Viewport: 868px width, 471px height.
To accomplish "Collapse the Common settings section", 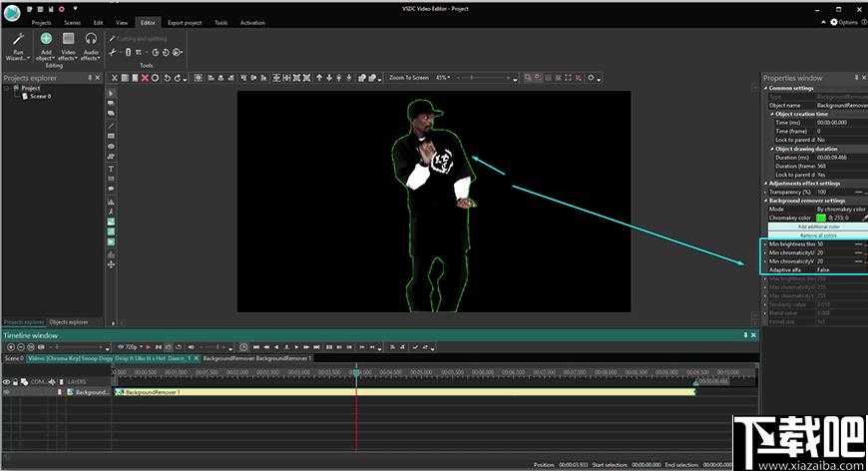I will click(x=766, y=88).
